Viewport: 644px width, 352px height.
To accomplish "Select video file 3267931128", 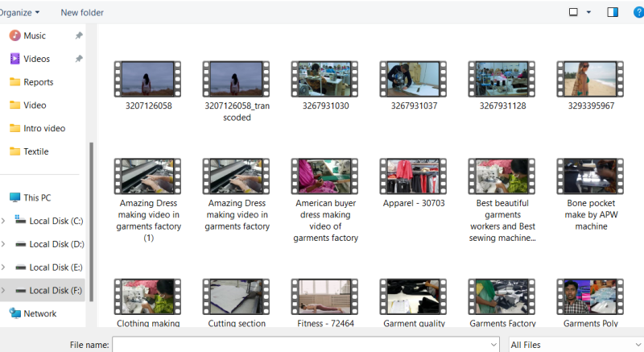I will click(x=502, y=86).
